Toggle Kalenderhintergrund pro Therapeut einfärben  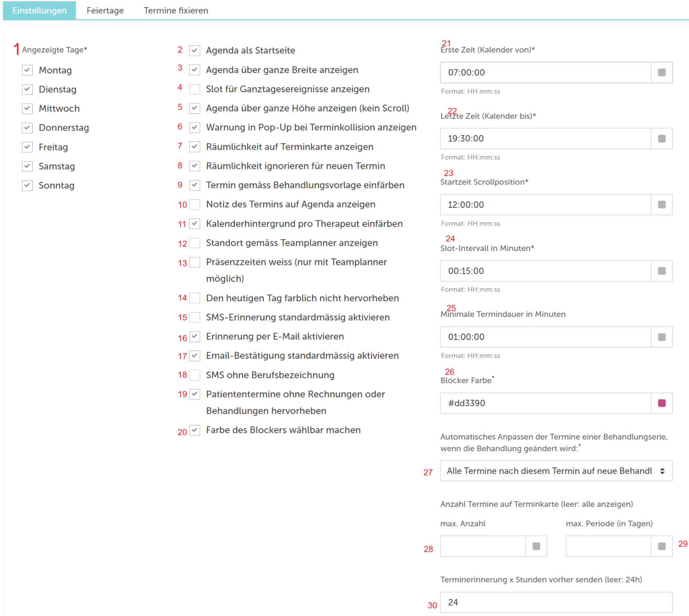[195, 224]
